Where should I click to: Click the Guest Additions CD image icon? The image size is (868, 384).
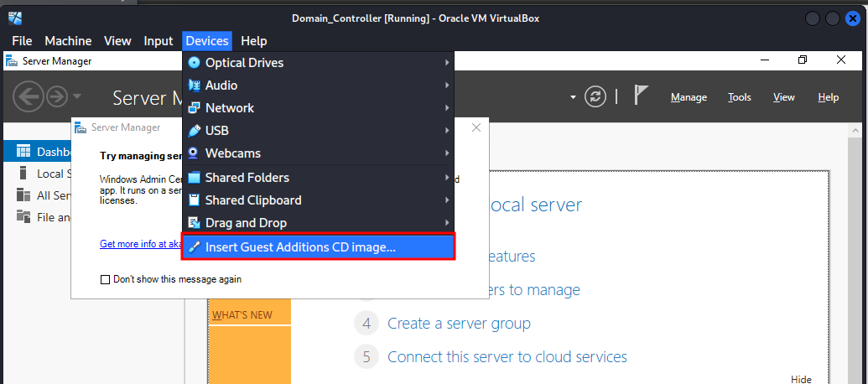tap(194, 247)
